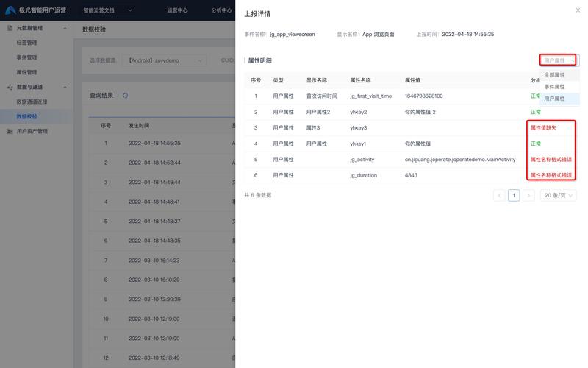Screen dimensions: 588x368
Task: Click the report time 2022-04-18 14:55:35 in drawer
Action: (x=467, y=34)
